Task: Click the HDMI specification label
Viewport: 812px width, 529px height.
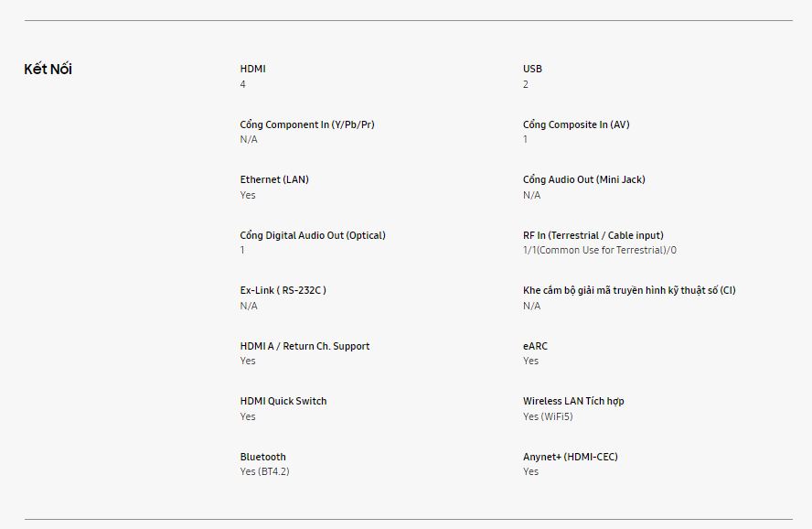Action: point(253,69)
